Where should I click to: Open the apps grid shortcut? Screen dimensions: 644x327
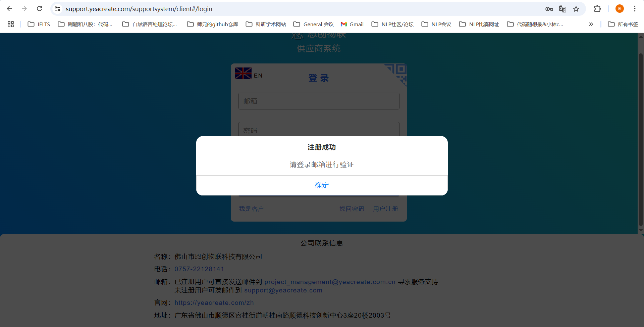[x=11, y=24]
